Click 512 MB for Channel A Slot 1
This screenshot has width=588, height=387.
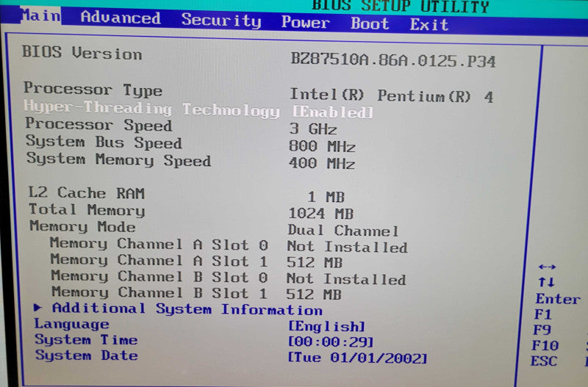click(x=315, y=262)
